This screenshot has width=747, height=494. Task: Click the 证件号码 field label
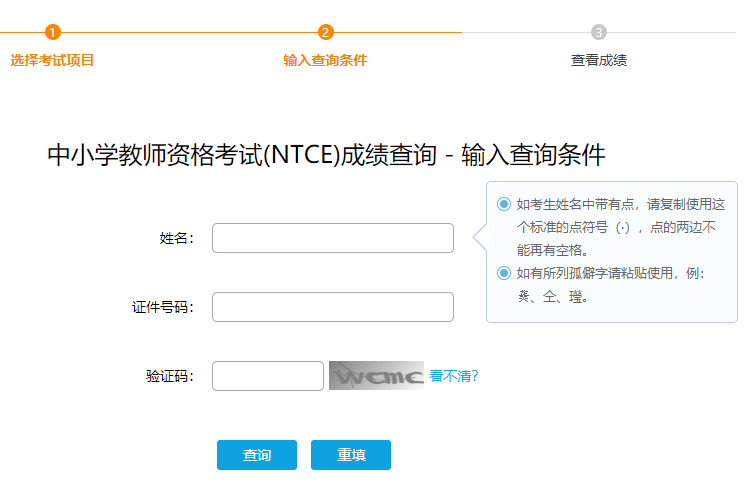coord(163,307)
